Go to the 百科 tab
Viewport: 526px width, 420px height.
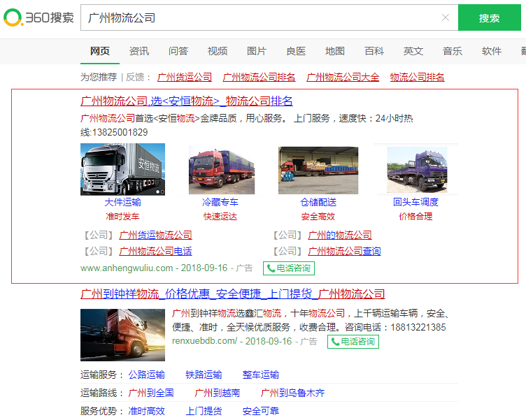coord(374,51)
